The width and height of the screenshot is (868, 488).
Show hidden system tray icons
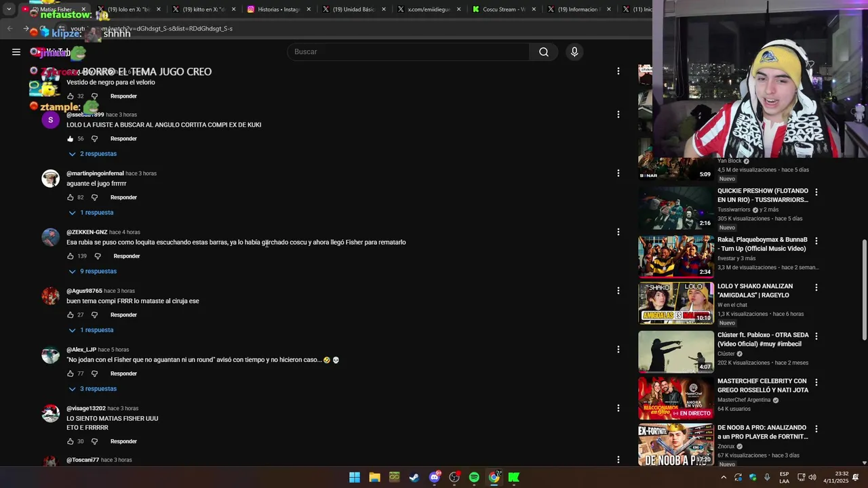click(724, 477)
